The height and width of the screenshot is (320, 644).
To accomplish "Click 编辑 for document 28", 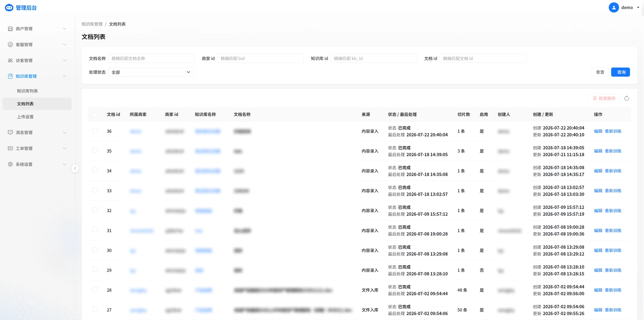I will click(x=598, y=290).
